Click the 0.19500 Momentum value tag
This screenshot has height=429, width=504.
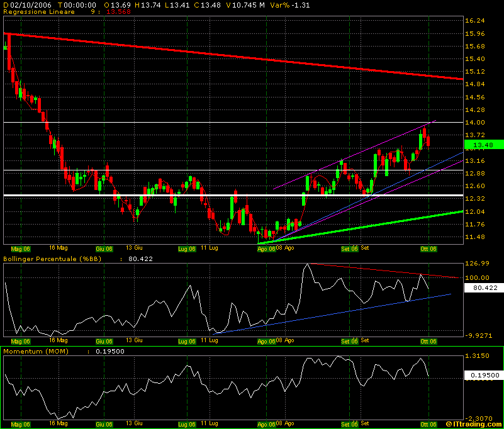point(483,375)
